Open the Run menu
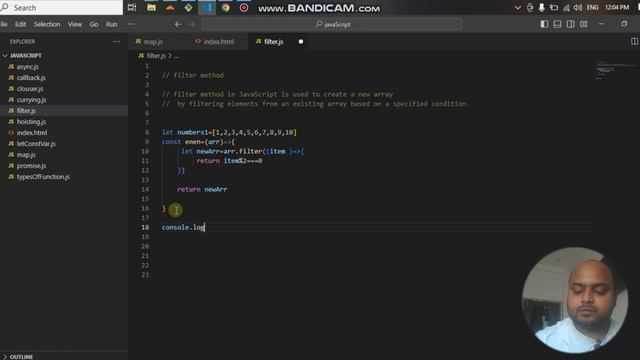This screenshot has height=360, width=640. [111, 24]
